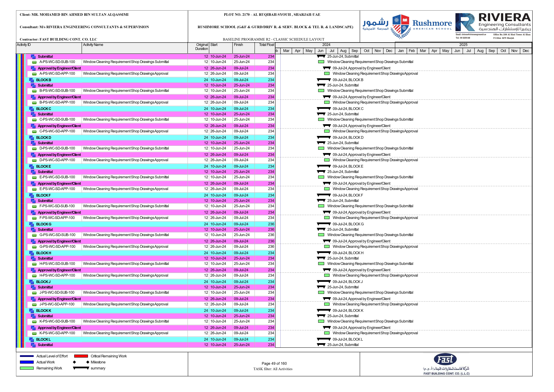Click the activity icon for B-PS-WC-SD-SUB-100
This screenshot has height=392, width=554.
(34, 91)
